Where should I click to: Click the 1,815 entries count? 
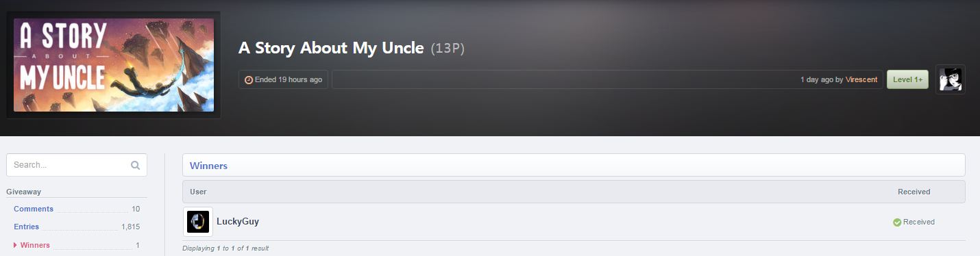[130, 227]
